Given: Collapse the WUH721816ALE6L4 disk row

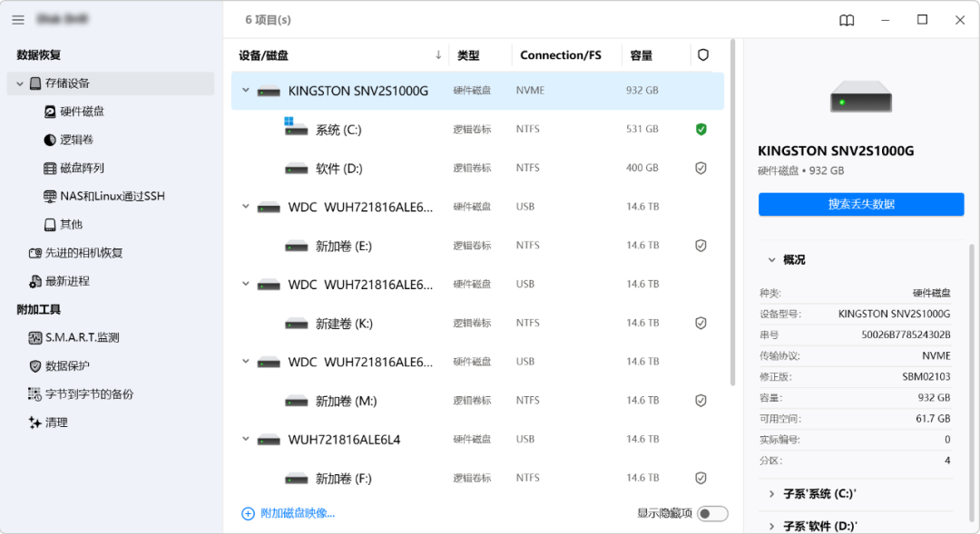Looking at the screenshot, I should tap(246, 439).
